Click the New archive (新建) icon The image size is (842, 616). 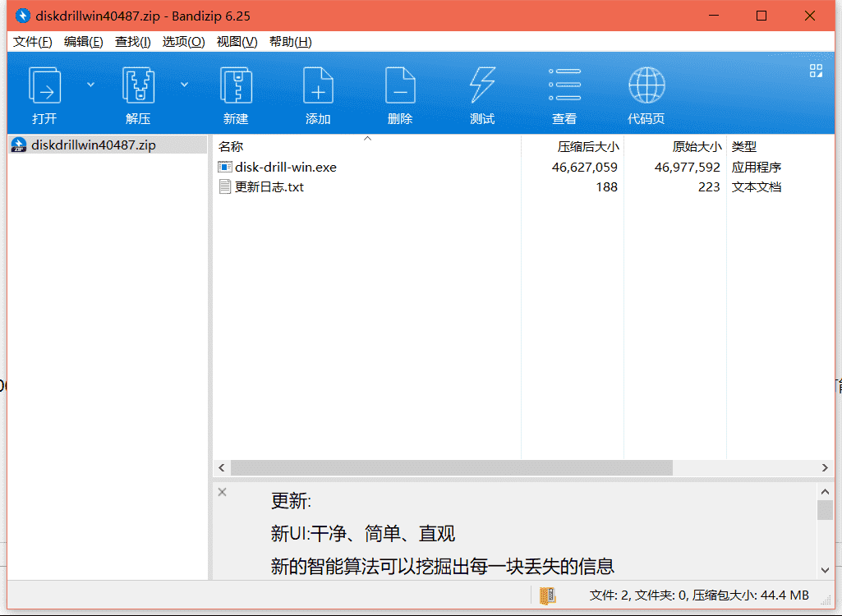(236, 85)
